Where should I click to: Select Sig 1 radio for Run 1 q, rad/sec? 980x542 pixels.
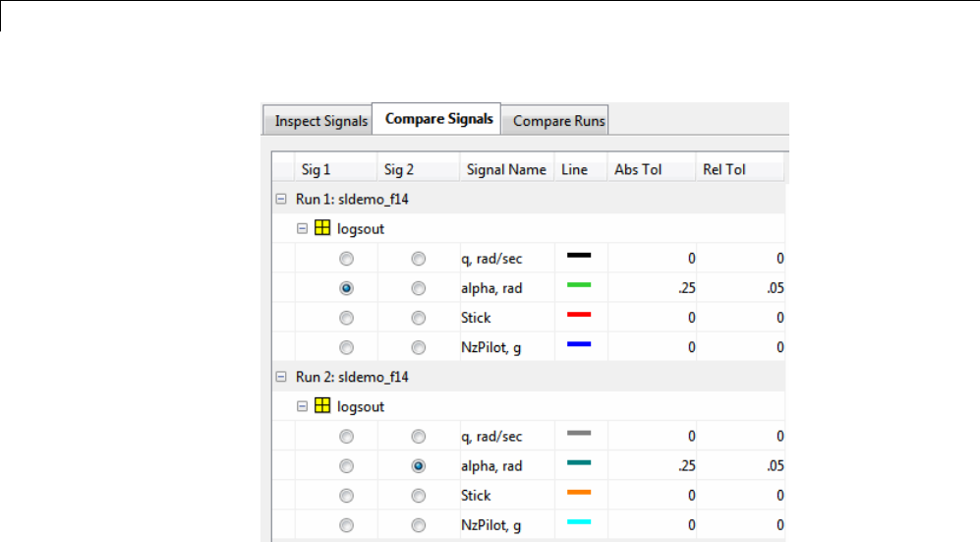pos(345,259)
